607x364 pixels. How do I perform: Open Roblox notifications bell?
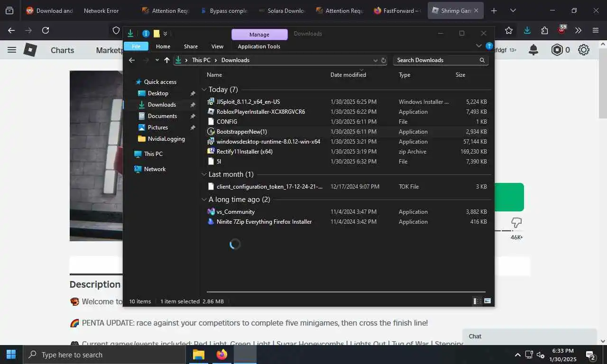(x=533, y=50)
